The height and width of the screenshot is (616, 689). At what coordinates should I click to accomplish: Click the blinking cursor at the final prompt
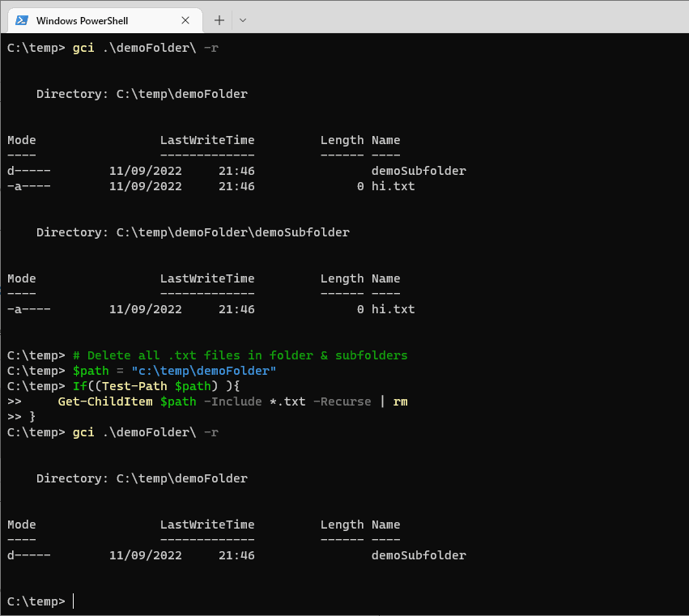coord(74,601)
